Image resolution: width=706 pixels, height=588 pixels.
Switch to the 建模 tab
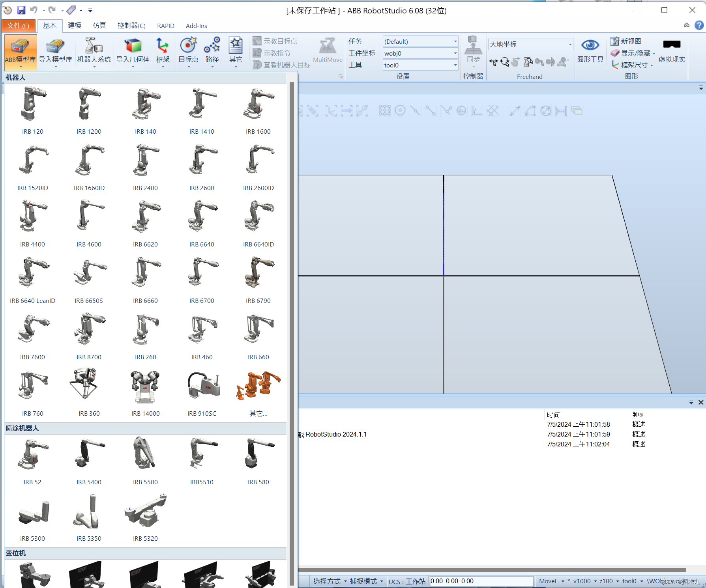(75, 26)
